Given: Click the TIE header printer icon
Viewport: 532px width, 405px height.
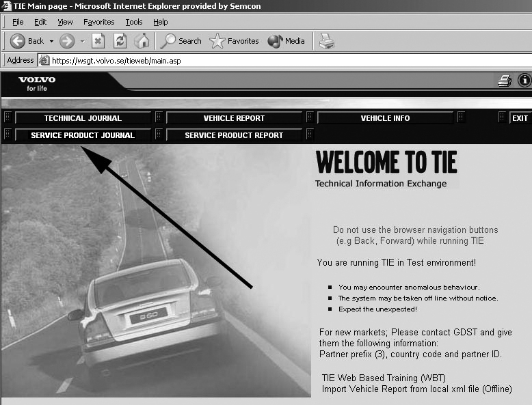Looking at the screenshot, I should [505, 81].
